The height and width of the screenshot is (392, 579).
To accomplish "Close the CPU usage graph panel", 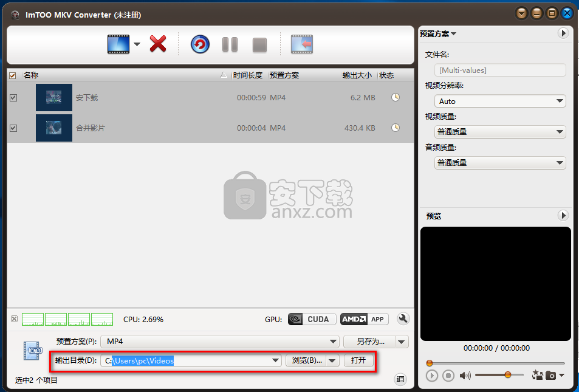I will pyautogui.click(x=14, y=318).
